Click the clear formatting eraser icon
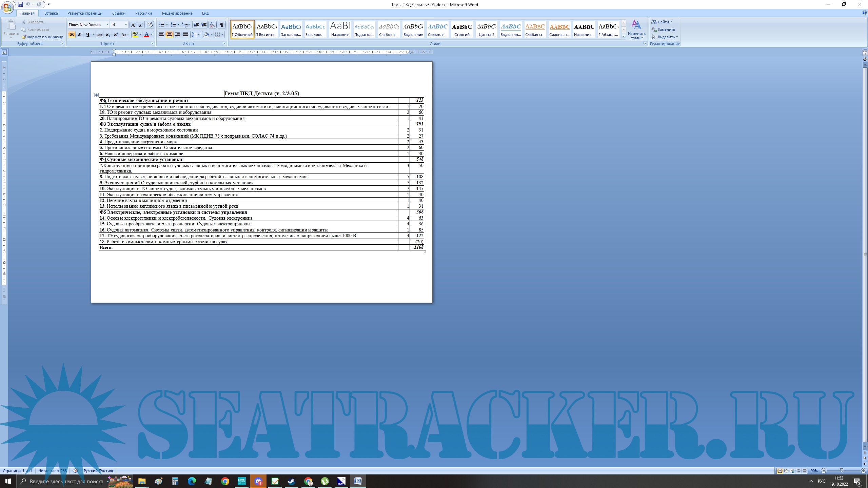This screenshot has width=868, height=488. pos(150,25)
